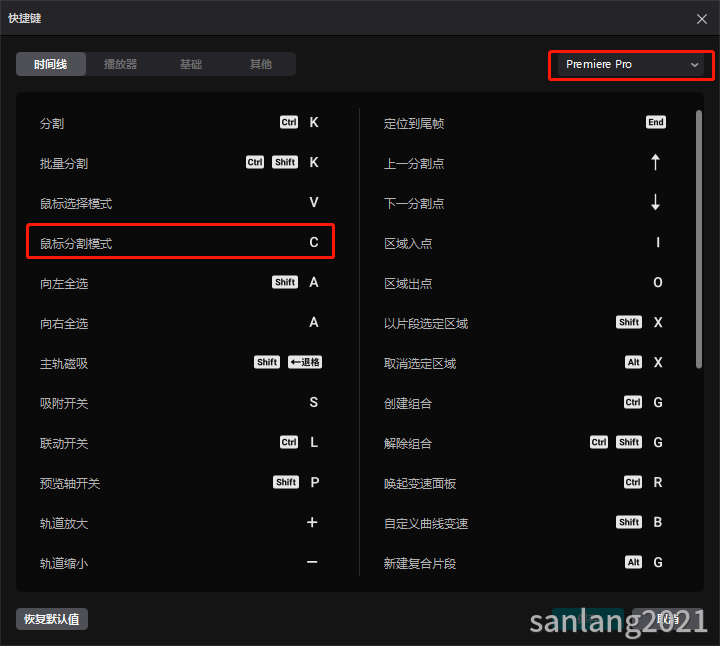Select the 解除组合 entry
This screenshot has height=646, width=720.
tap(525, 443)
